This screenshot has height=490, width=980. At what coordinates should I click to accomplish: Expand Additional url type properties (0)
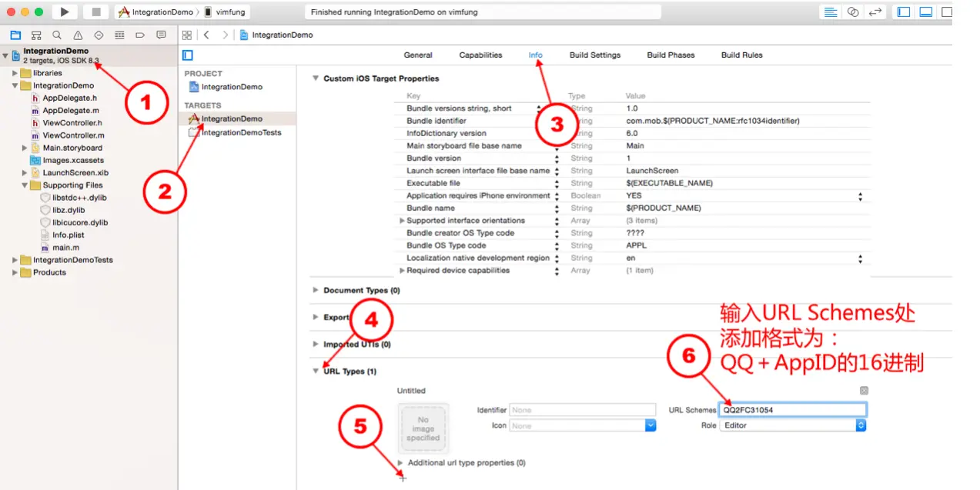point(400,462)
